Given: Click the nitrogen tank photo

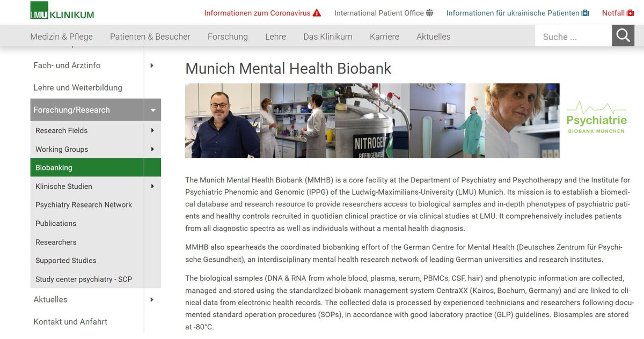Looking at the screenshot, I should pos(372,121).
